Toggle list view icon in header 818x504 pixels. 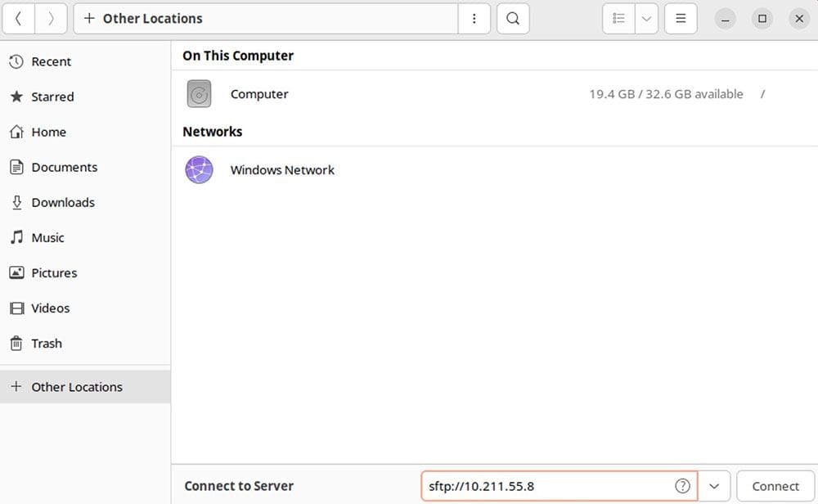(619, 19)
